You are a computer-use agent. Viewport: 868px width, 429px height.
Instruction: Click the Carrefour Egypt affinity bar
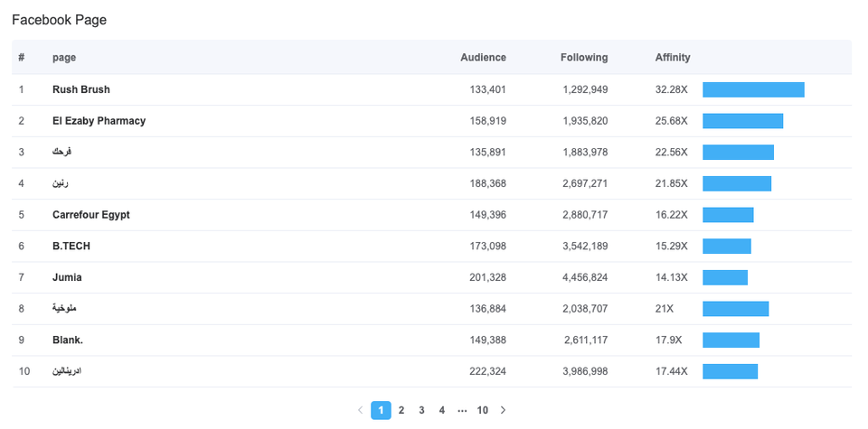pyautogui.click(x=729, y=215)
